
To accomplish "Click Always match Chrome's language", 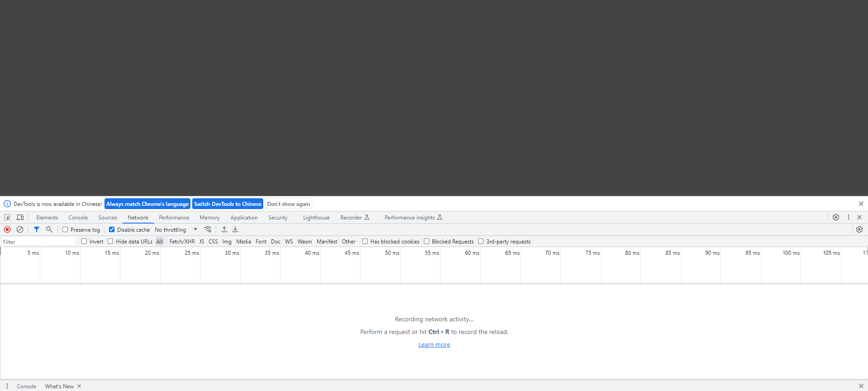I will pos(147,204).
